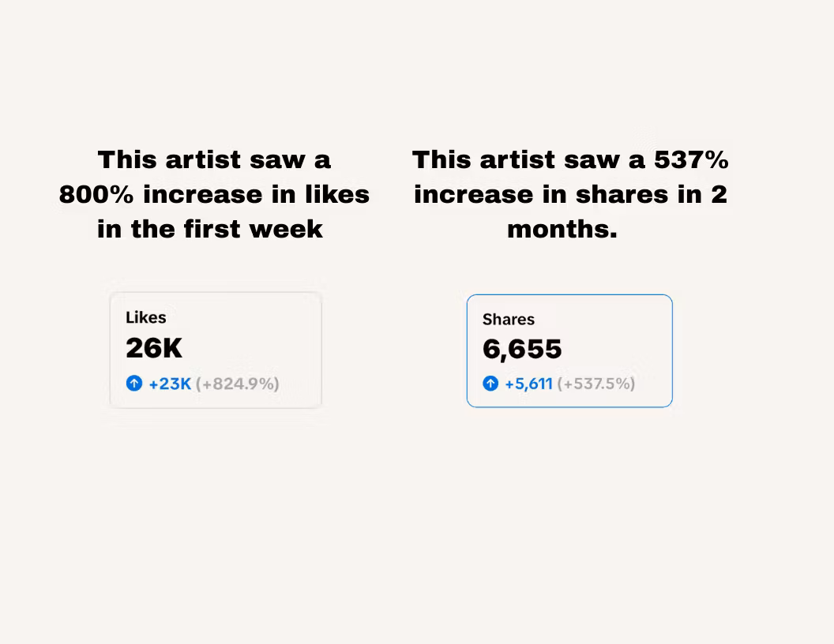Select the (+537.5%) percentage text

(x=595, y=384)
